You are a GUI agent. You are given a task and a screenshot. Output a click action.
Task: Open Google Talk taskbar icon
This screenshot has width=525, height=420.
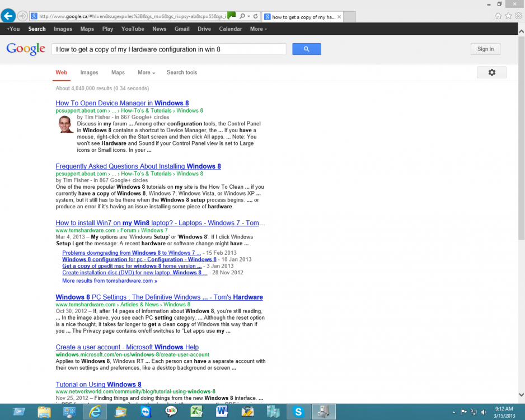tap(171, 412)
